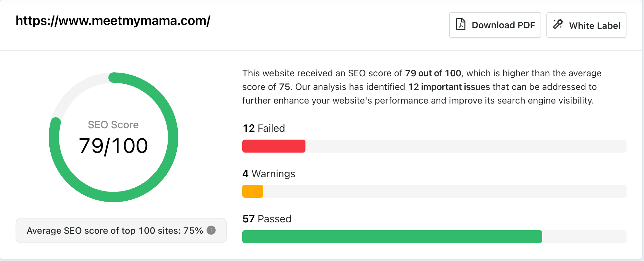
Task: Click the green Passed progress bar
Action: 392,237
